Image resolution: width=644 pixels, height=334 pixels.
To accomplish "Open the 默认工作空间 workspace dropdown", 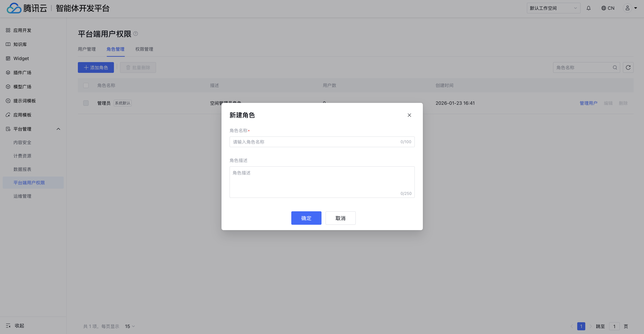I will (x=553, y=8).
